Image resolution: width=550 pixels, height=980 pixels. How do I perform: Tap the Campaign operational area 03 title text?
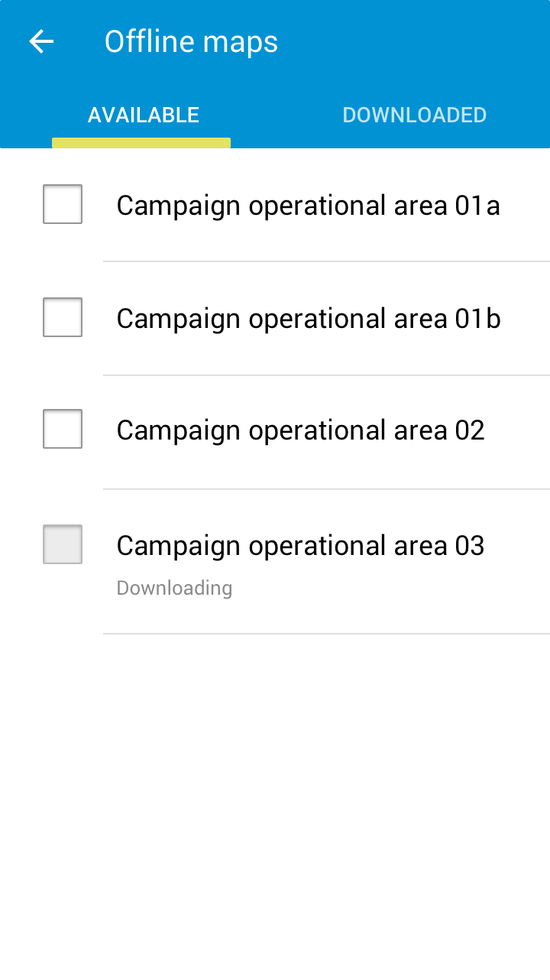[300, 544]
